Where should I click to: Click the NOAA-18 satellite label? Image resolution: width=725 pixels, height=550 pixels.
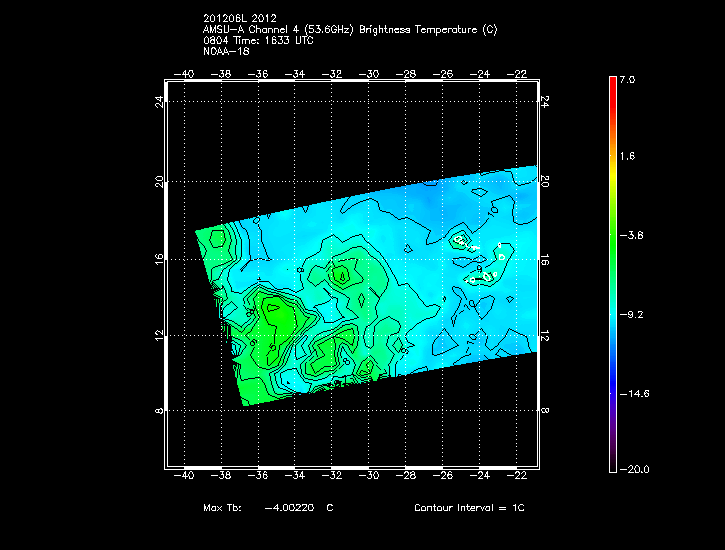(225, 51)
